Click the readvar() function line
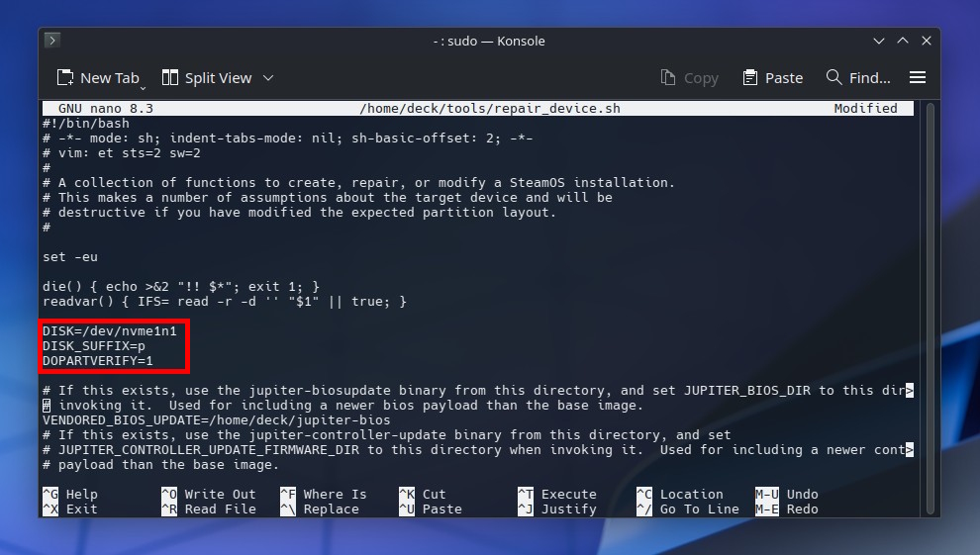Image resolution: width=980 pixels, height=555 pixels. 225,302
